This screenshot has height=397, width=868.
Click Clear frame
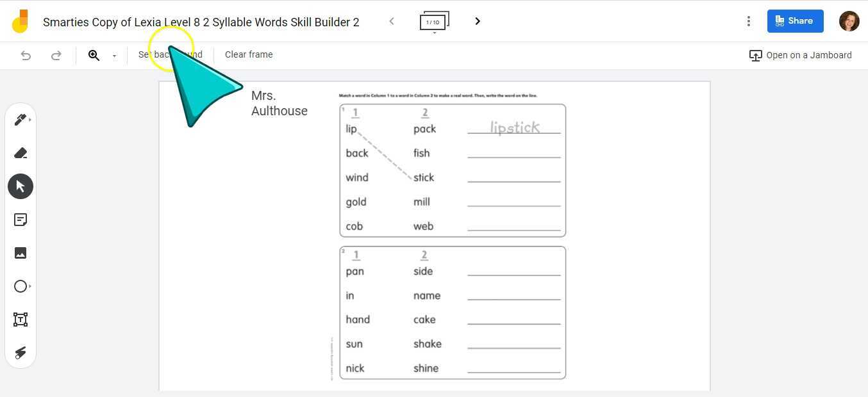[x=249, y=54]
